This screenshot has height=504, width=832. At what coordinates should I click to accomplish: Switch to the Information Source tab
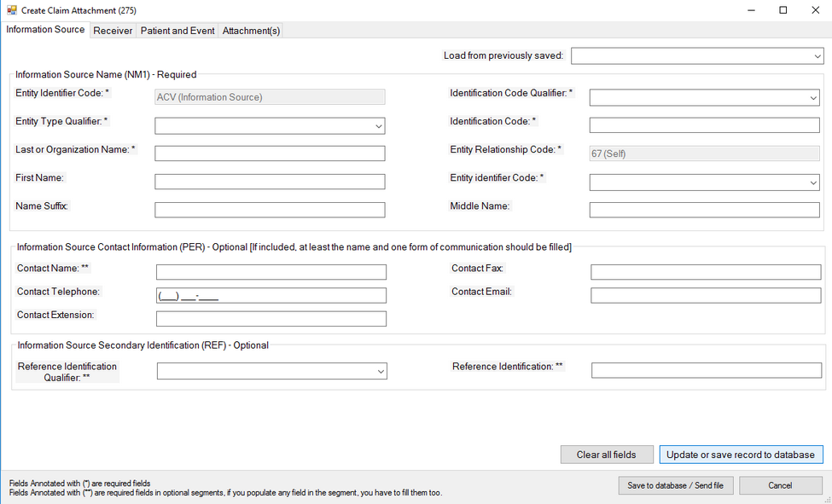pyautogui.click(x=45, y=30)
